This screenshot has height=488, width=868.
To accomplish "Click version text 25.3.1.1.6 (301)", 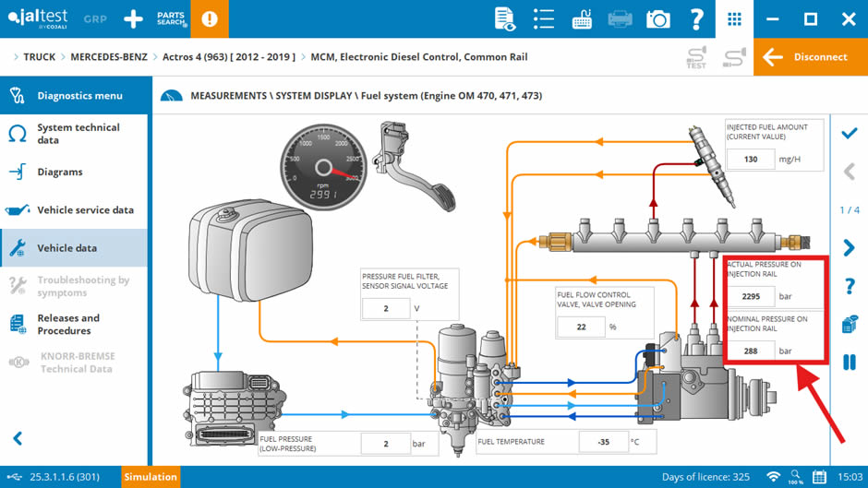I will (x=65, y=477).
